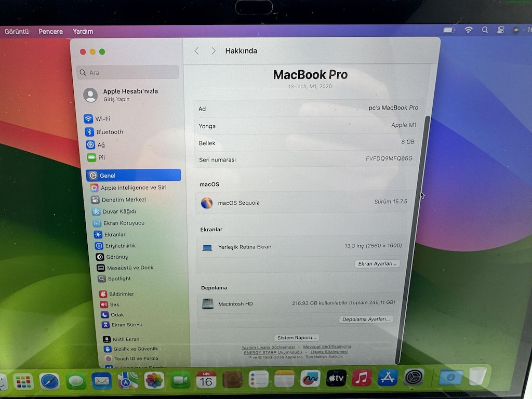Image resolution: width=532 pixels, height=399 pixels.
Task: Open FaceTime from the Dock
Action: coord(180,380)
